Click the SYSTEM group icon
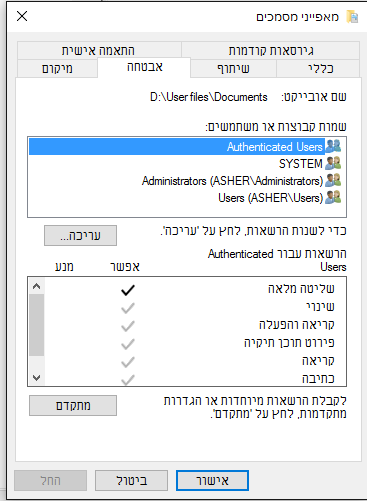 tap(333, 163)
